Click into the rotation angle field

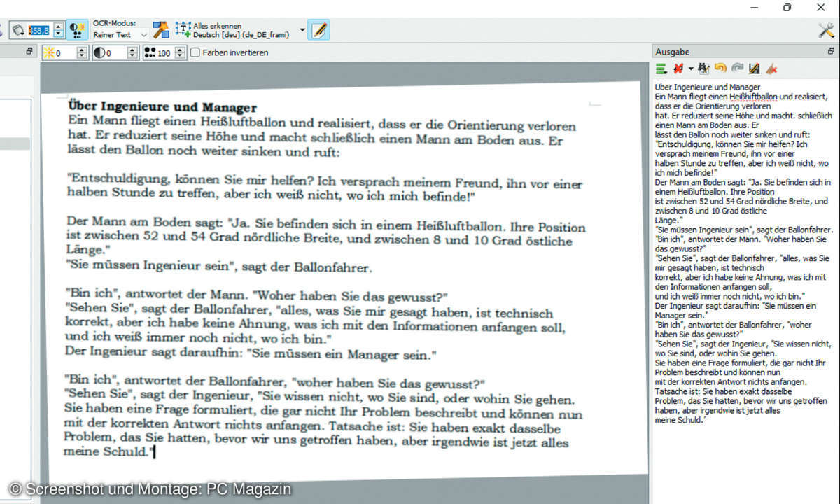point(39,30)
